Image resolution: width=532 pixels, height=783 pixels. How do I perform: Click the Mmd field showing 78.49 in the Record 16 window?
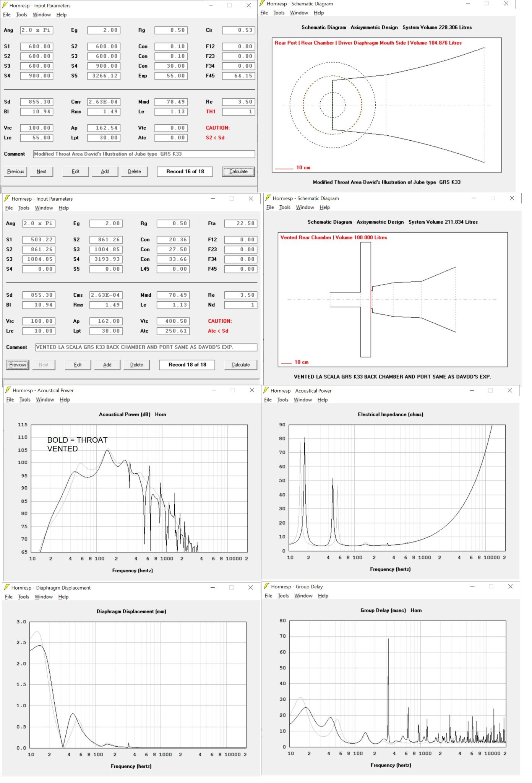[171, 102]
